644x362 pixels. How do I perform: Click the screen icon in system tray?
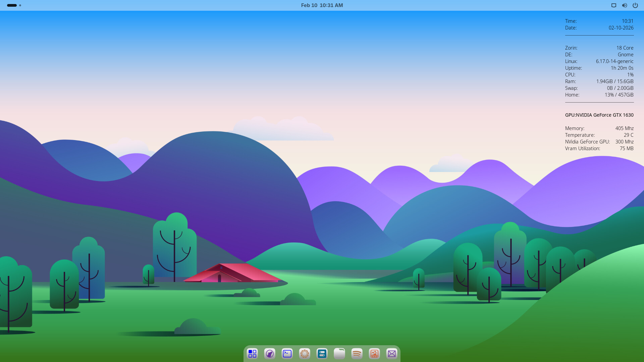(x=613, y=5)
